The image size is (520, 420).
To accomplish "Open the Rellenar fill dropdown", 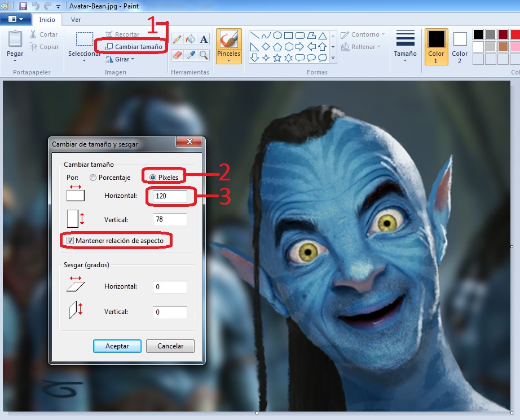I will point(360,47).
